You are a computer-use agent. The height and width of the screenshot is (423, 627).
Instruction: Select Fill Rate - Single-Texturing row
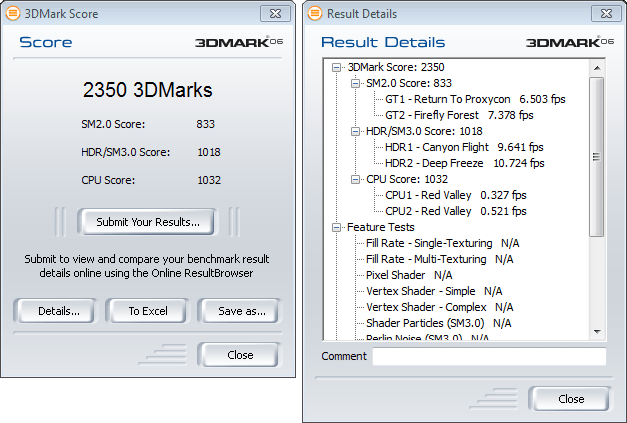(443, 243)
